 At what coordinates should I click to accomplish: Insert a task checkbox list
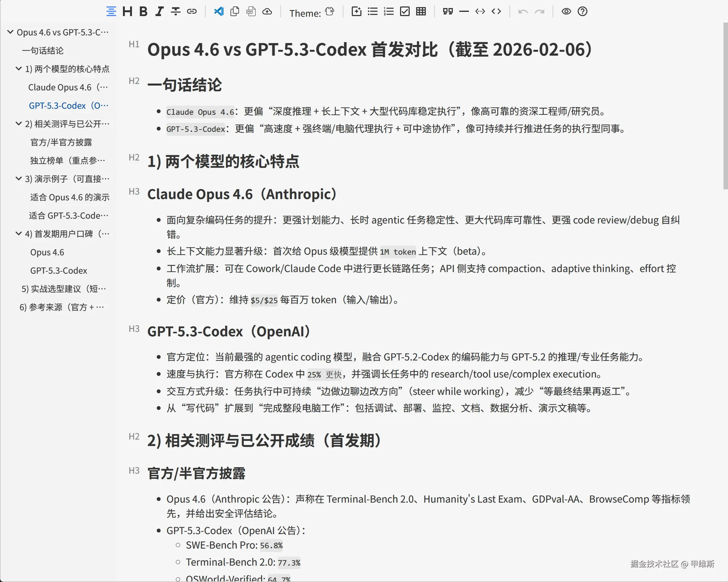[x=405, y=12]
